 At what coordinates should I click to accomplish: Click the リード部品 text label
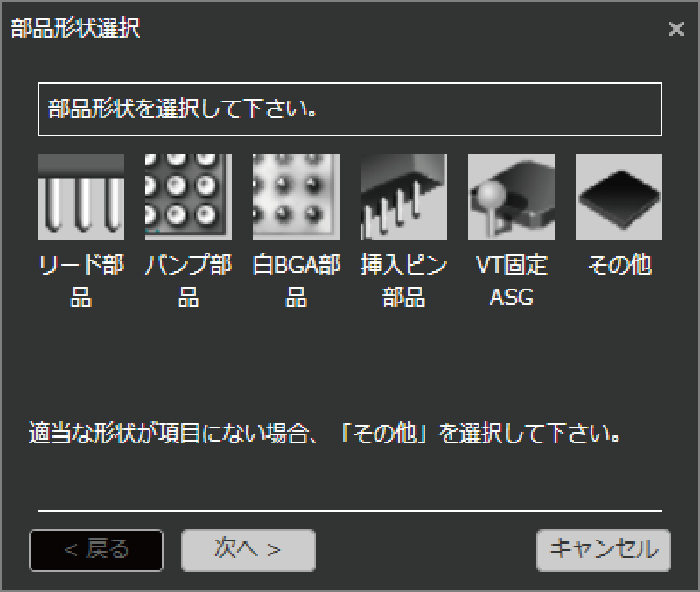coord(80,281)
